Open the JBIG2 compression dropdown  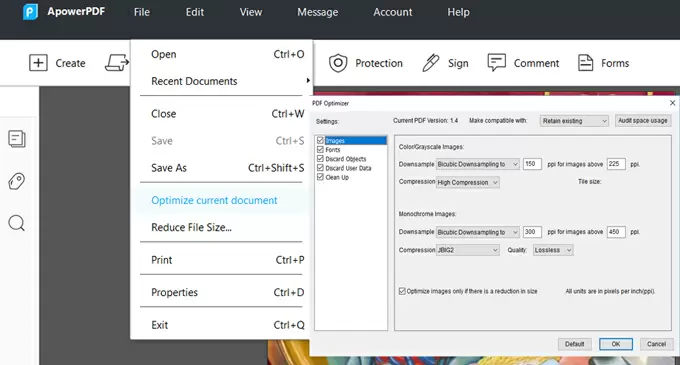tap(468, 250)
